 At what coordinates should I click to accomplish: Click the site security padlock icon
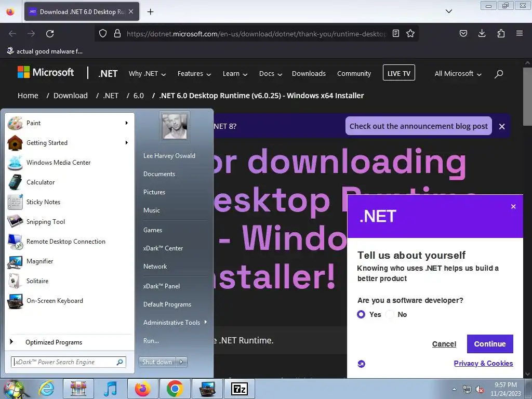click(x=117, y=33)
